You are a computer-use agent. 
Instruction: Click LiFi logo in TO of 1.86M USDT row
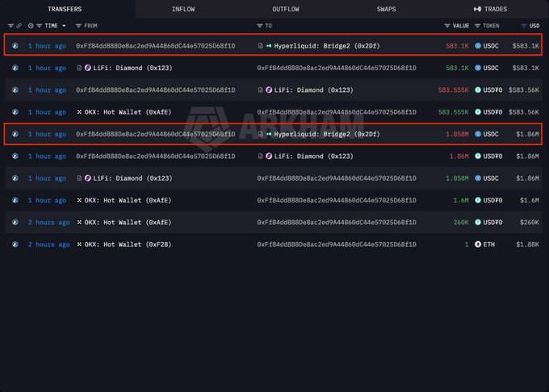[269, 156]
